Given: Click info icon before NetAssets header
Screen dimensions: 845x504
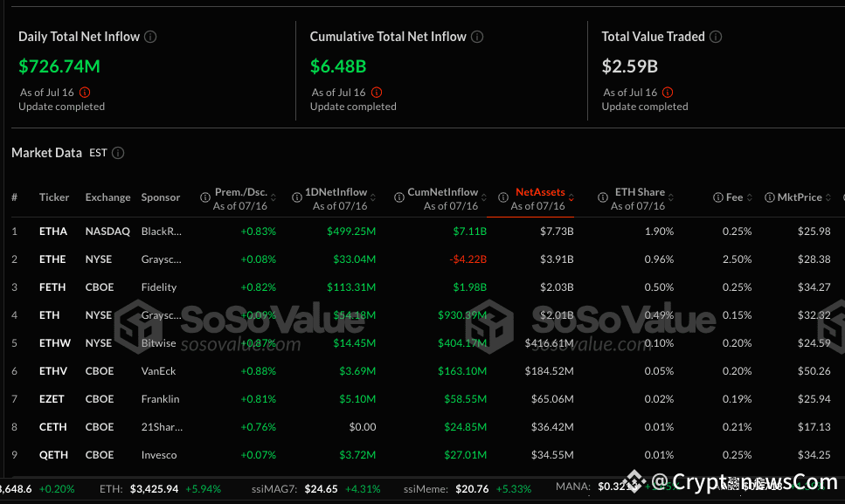Looking at the screenshot, I should click(x=502, y=197).
